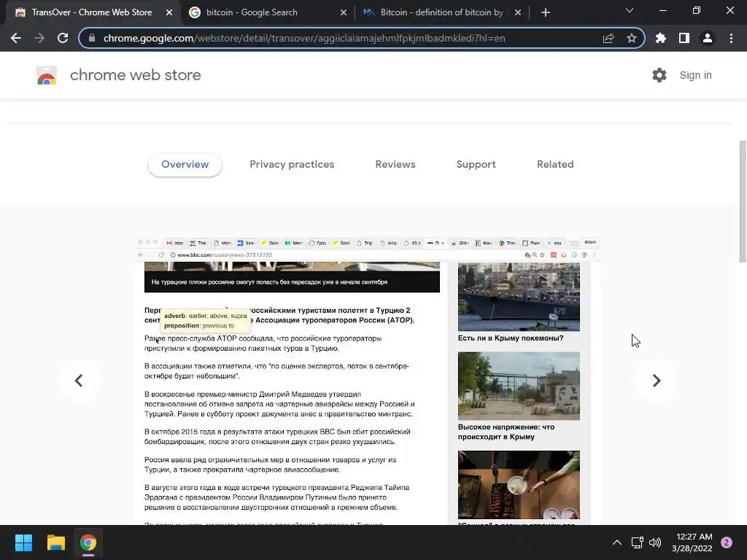
Task: Open the web store settings gear
Action: pos(659,75)
